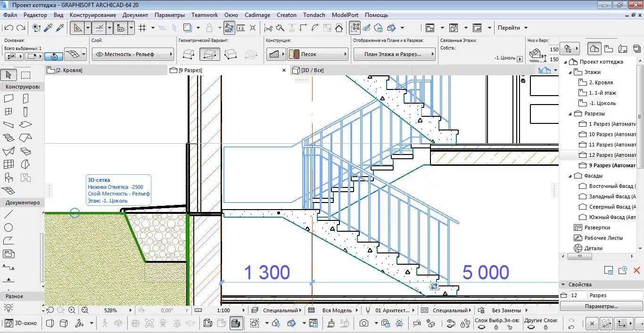Viewport: 644px width, 333px height.
Task: Select the syringe Inject Parameters tool
Action: pyautogui.click(x=60, y=28)
